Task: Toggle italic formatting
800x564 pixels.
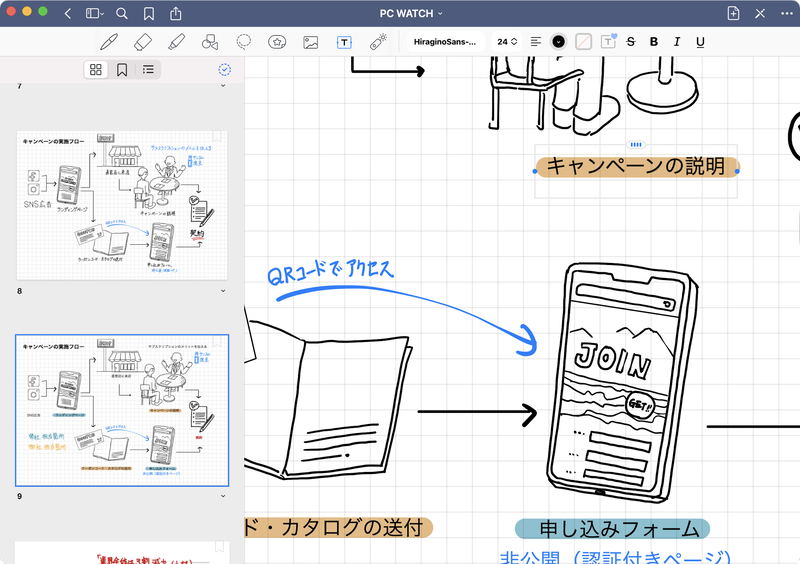Action: (x=677, y=42)
